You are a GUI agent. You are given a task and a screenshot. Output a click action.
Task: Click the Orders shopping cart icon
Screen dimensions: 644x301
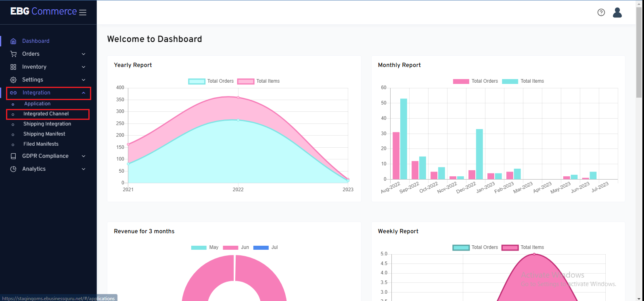tap(13, 54)
